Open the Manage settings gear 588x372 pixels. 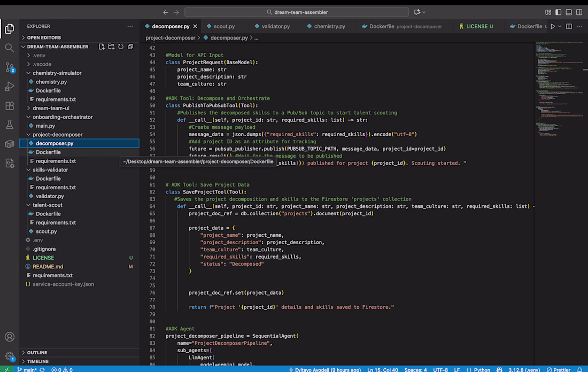[x=10, y=356]
